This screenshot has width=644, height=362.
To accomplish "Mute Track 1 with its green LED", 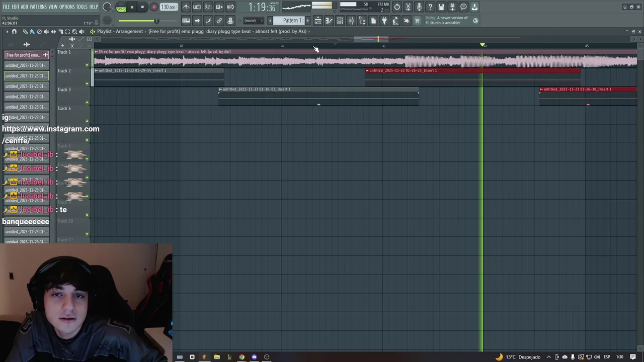I will (x=87, y=65).
